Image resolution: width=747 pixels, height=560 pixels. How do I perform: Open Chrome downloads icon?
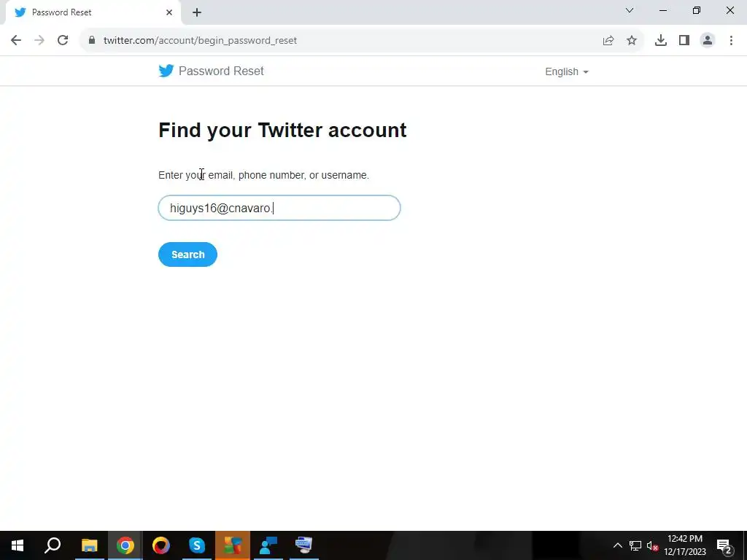(x=661, y=41)
